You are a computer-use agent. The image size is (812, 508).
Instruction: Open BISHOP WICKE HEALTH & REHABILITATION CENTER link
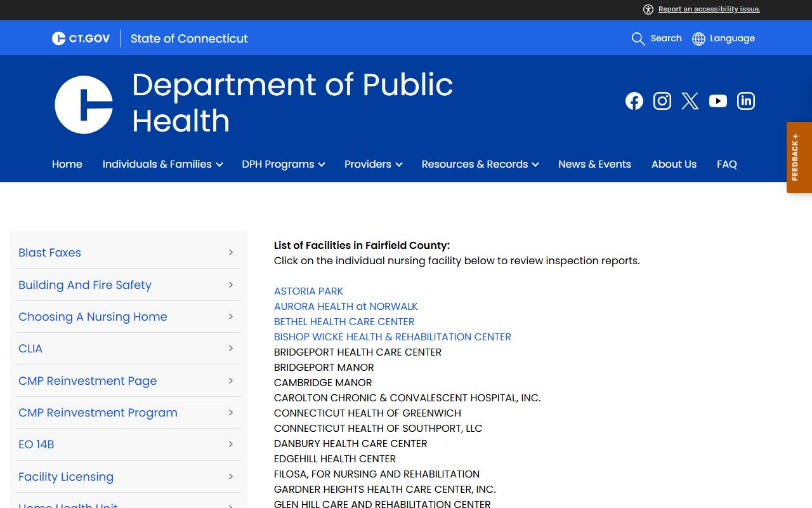393,337
